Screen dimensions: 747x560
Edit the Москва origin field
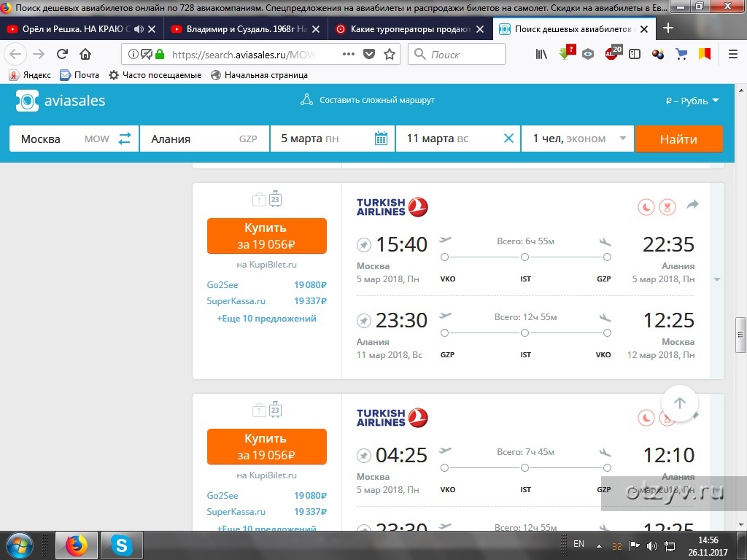point(74,139)
